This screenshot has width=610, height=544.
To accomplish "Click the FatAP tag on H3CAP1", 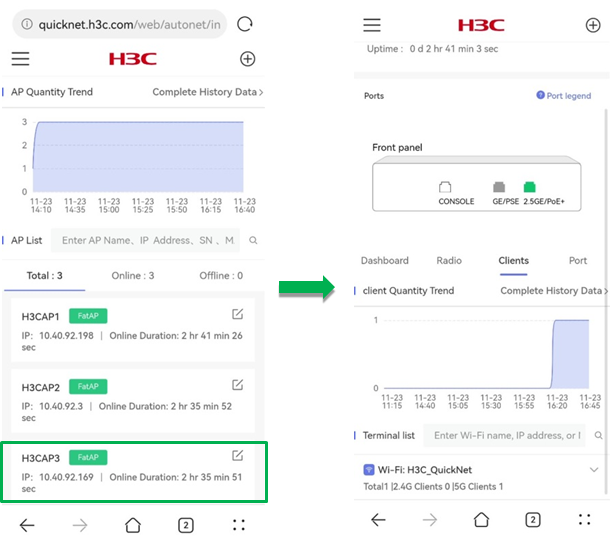I will 88,316.
